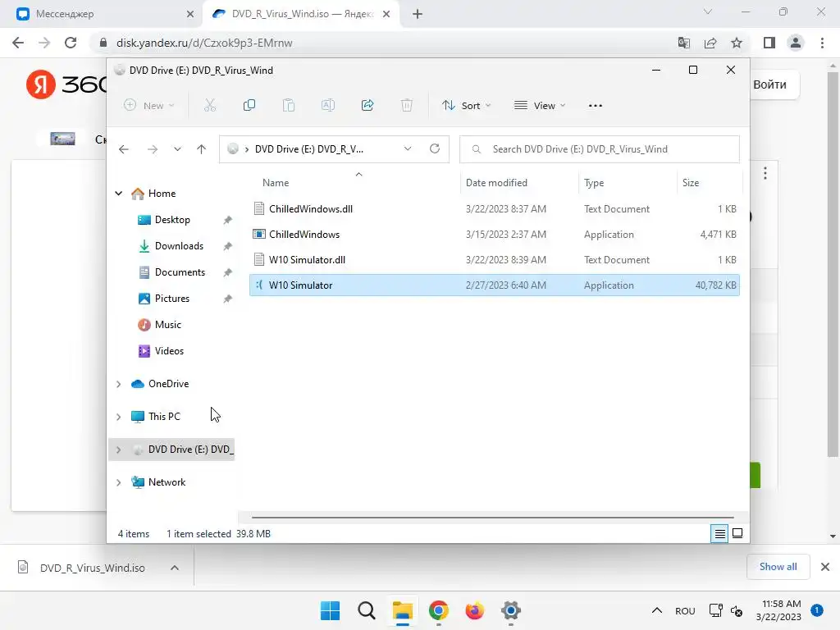Click Chrome's page reload button

[71, 43]
